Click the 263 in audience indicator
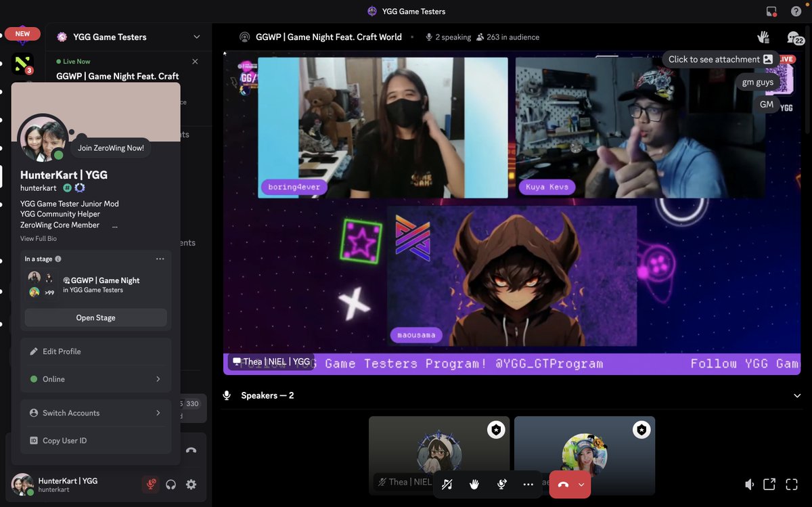 tap(507, 37)
